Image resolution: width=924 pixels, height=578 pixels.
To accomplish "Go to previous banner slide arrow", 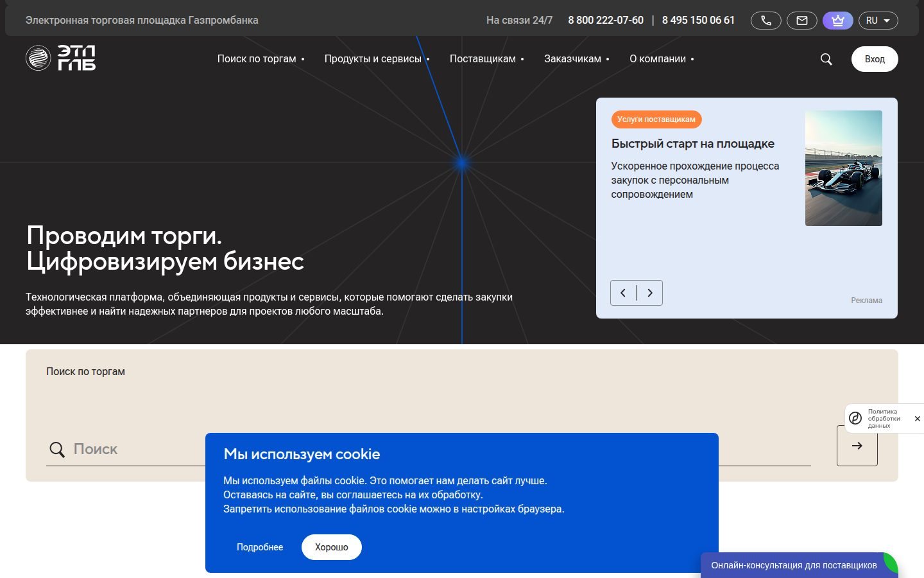I will [x=623, y=293].
